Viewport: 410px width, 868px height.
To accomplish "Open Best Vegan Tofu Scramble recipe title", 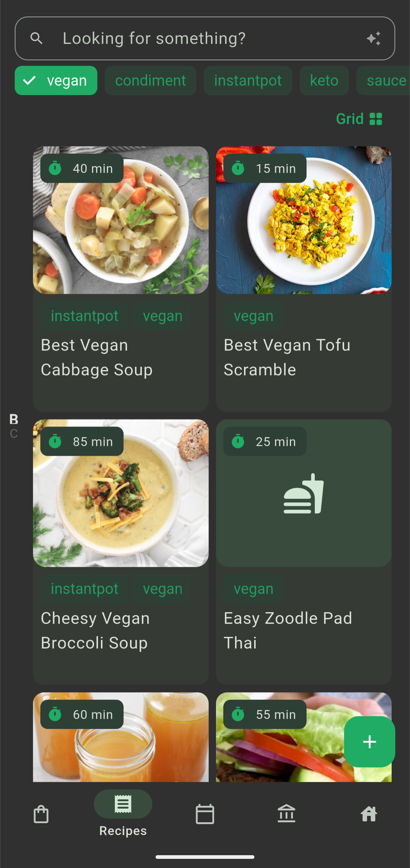I will [287, 357].
